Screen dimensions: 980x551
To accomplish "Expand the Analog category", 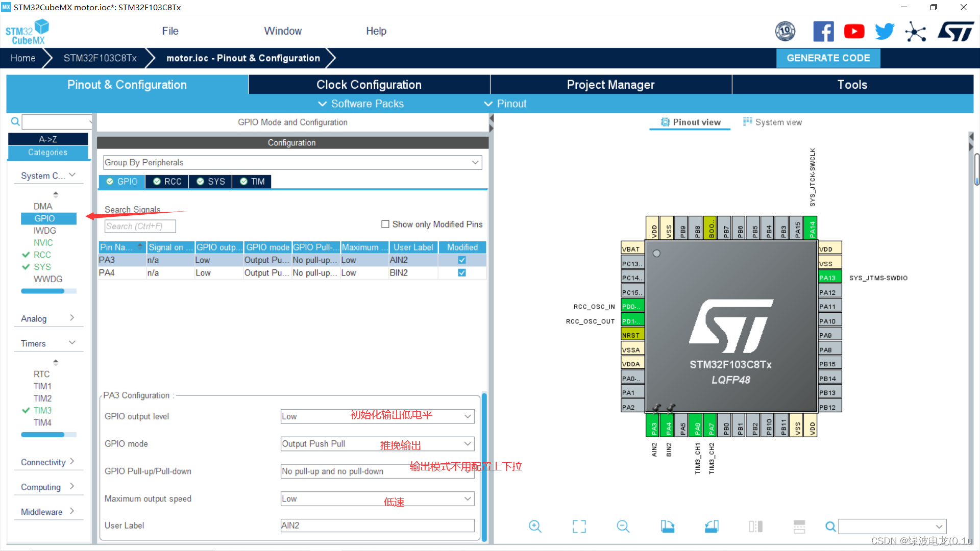I will [48, 318].
